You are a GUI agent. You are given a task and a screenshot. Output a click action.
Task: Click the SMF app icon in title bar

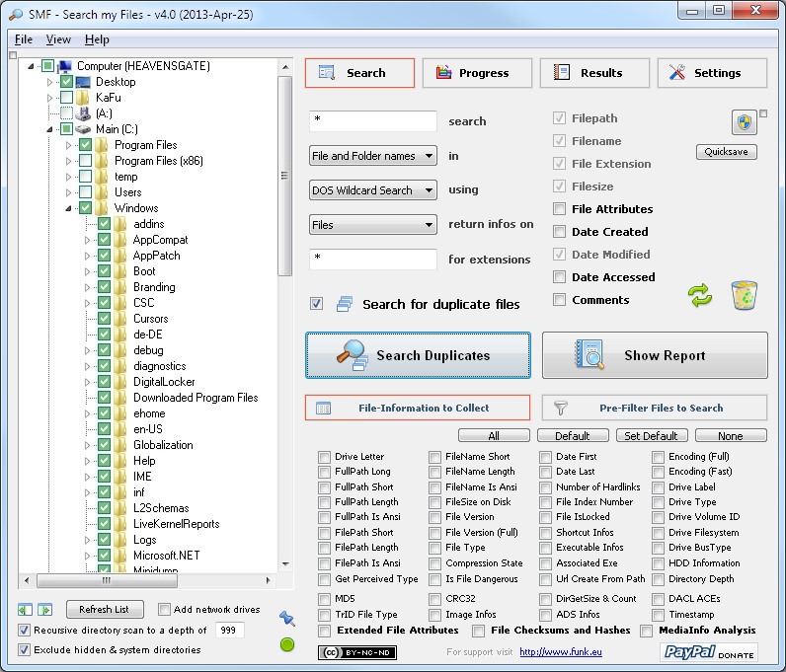16,14
